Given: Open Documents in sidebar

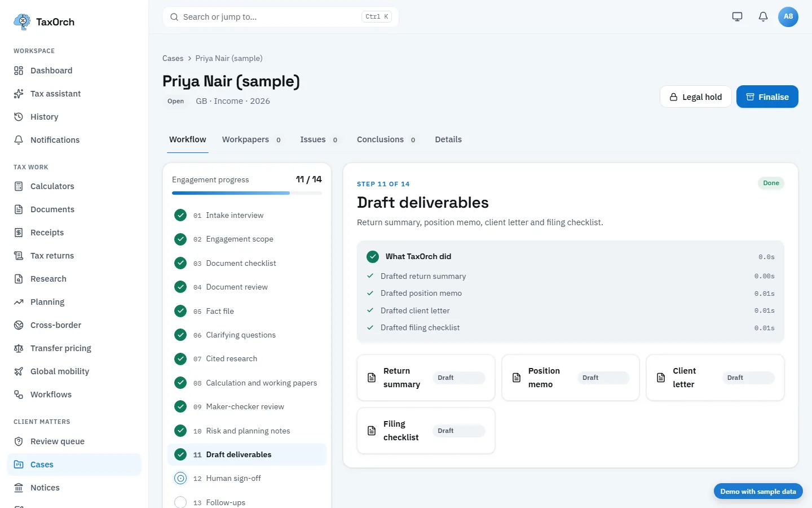Looking at the screenshot, I should pos(74,209).
